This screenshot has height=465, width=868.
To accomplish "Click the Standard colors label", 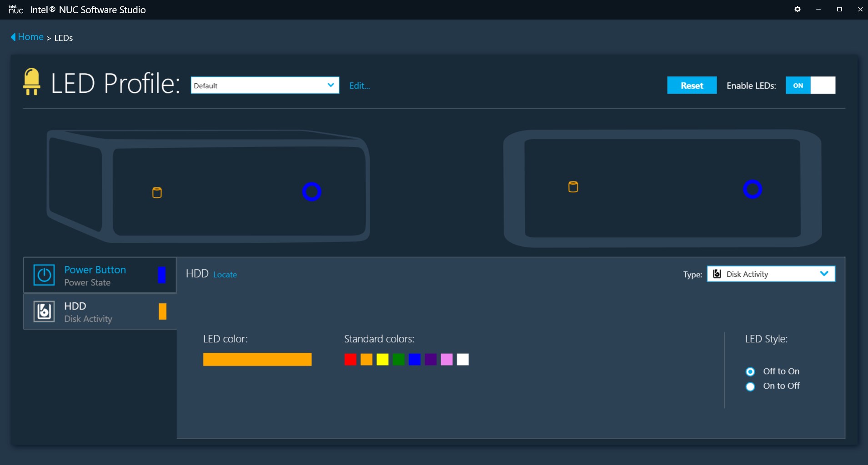I will (x=379, y=339).
